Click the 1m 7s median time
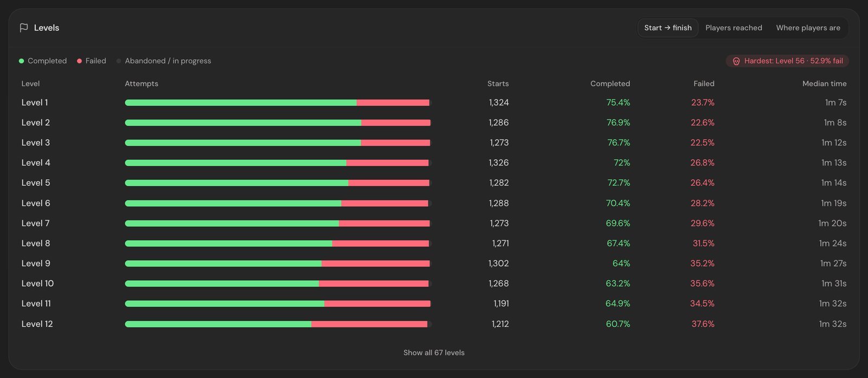Image resolution: width=868 pixels, height=378 pixels. [x=836, y=103]
